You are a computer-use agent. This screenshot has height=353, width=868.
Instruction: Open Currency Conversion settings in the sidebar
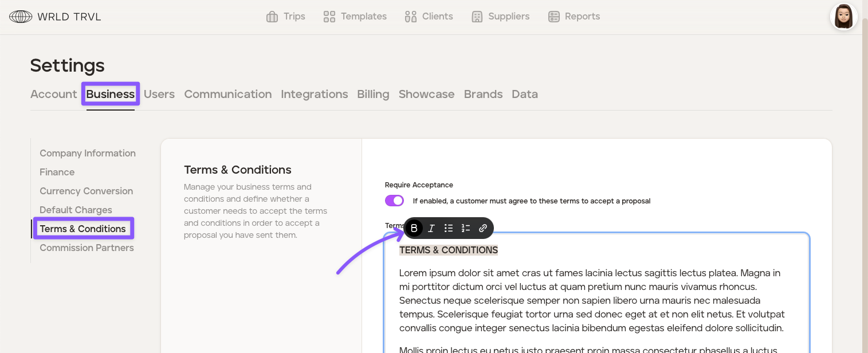pyautogui.click(x=86, y=191)
